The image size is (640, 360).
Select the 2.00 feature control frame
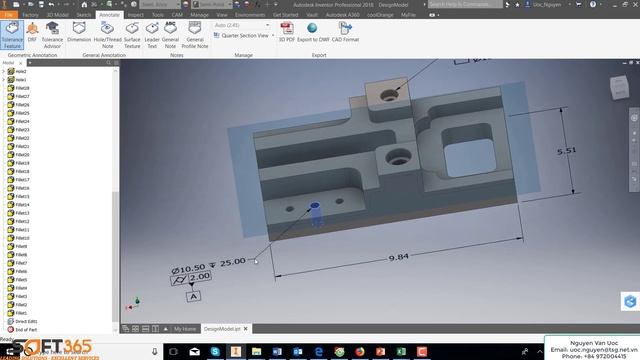(x=190, y=278)
